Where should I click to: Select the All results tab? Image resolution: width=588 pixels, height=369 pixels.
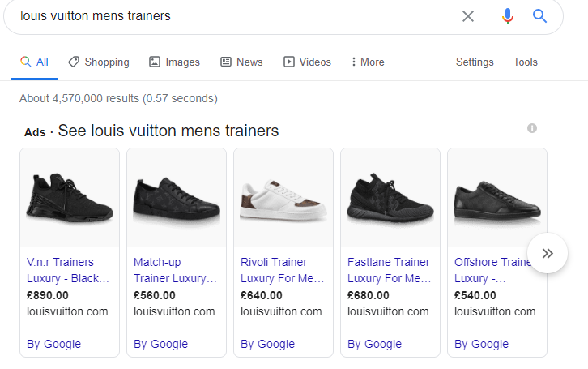[34, 62]
